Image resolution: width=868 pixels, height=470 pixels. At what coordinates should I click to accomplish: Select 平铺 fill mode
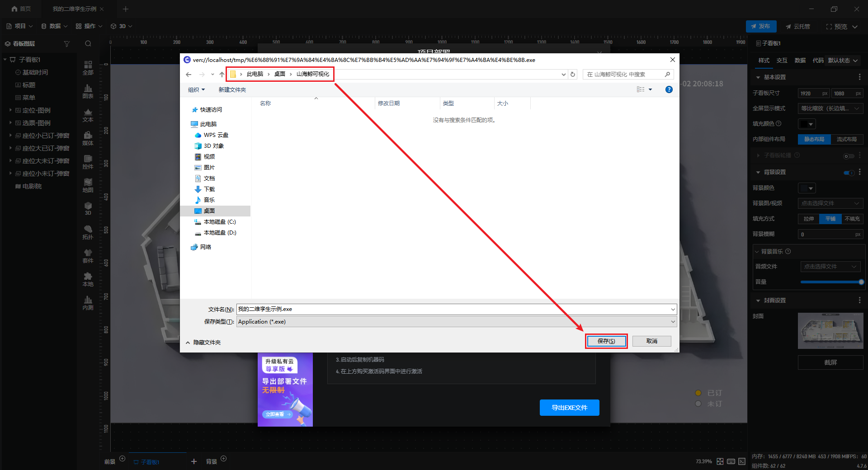pos(830,219)
